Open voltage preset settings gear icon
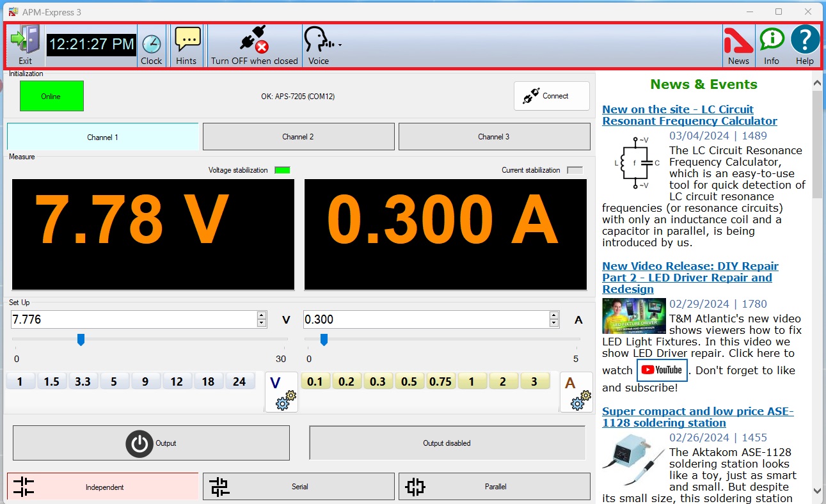Image resolution: width=826 pixels, height=504 pixels. (281, 392)
